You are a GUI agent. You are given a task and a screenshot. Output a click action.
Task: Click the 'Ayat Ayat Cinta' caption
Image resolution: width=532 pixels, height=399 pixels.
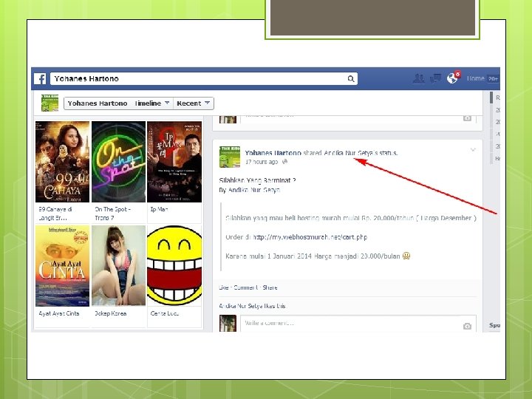[59, 313]
